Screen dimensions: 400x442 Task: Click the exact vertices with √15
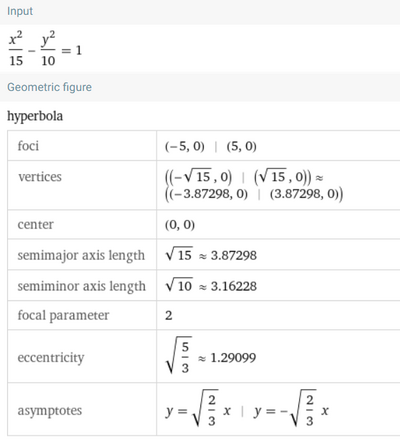238,177
